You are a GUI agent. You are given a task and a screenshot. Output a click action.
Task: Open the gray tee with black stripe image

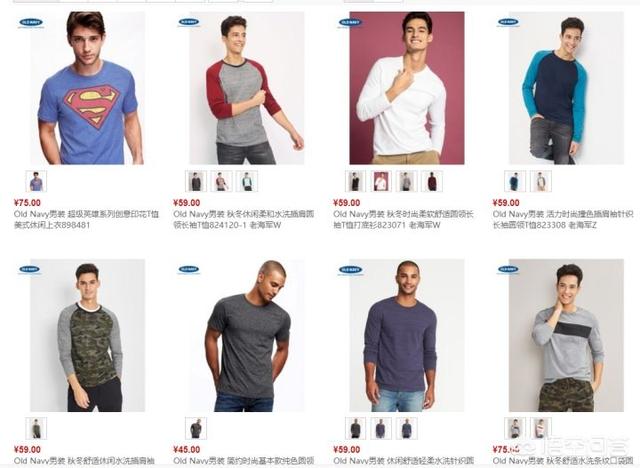pos(566,335)
